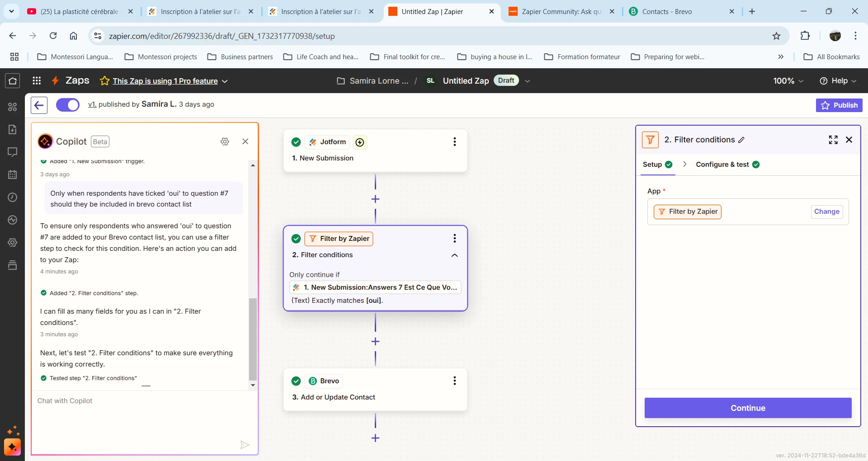Switch to Zapier Community browser tab
The width and height of the screenshot is (868, 461).
click(x=561, y=12)
